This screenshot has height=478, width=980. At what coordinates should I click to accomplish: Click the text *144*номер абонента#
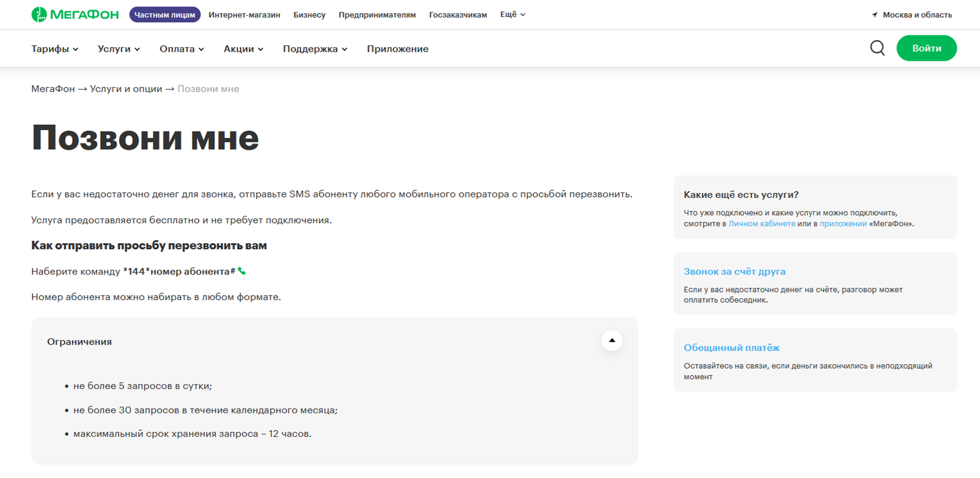coord(179,271)
